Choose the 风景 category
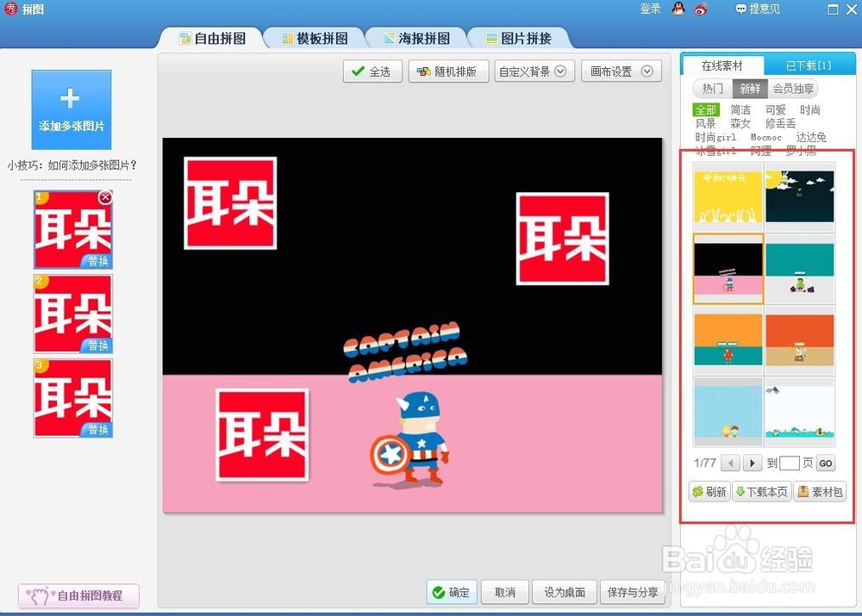 (706, 124)
